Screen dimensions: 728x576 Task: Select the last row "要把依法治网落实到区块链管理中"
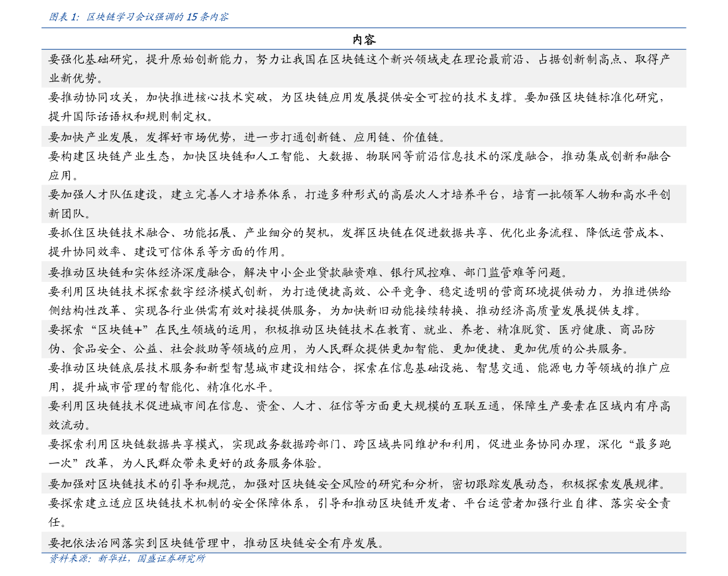pos(217,542)
